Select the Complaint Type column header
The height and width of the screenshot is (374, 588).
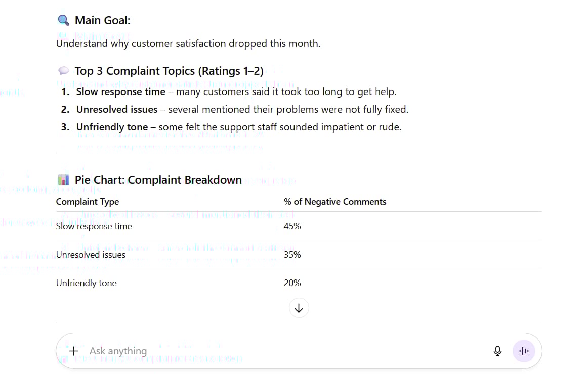(88, 202)
